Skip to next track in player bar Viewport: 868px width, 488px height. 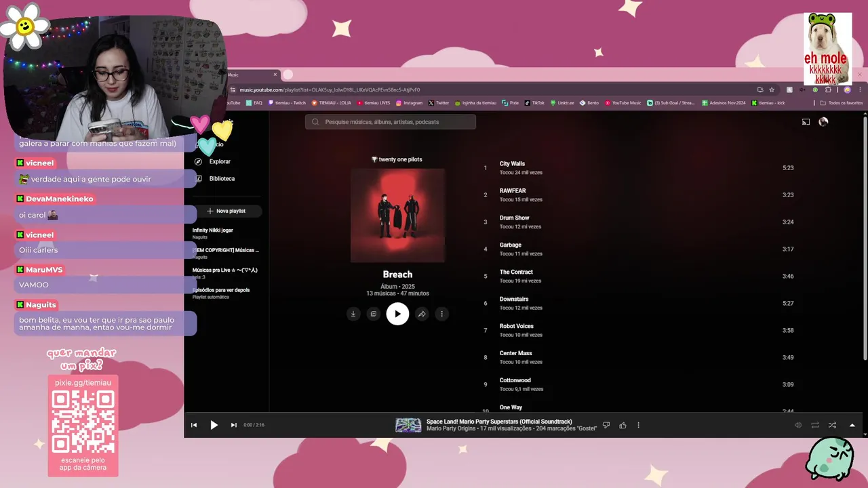click(233, 425)
